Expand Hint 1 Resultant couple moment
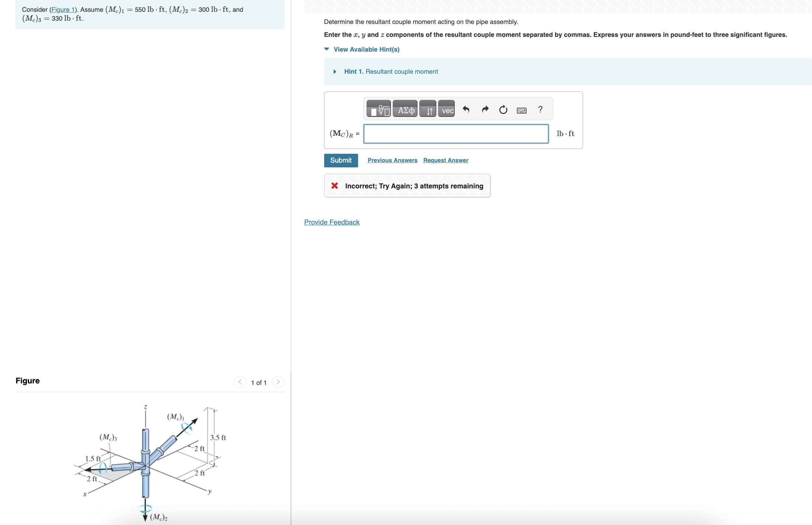This screenshot has width=812, height=525. coord(391,72)
